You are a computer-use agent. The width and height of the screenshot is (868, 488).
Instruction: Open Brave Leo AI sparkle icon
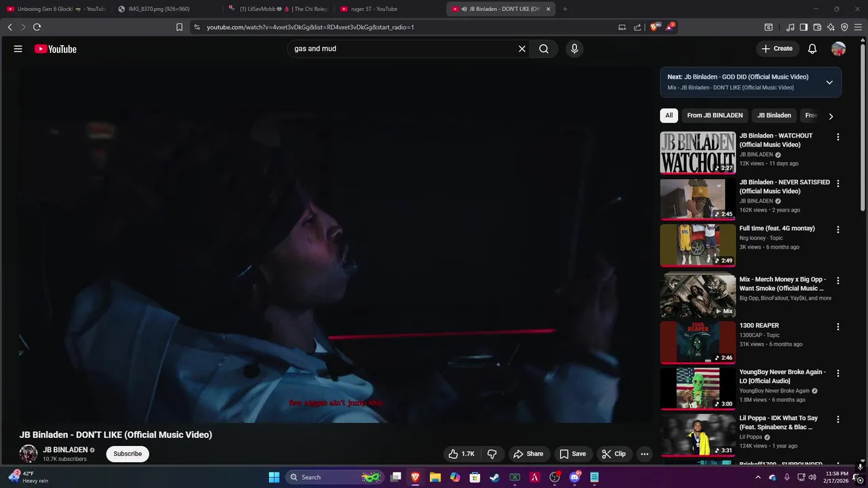click(x=831, y=27)
